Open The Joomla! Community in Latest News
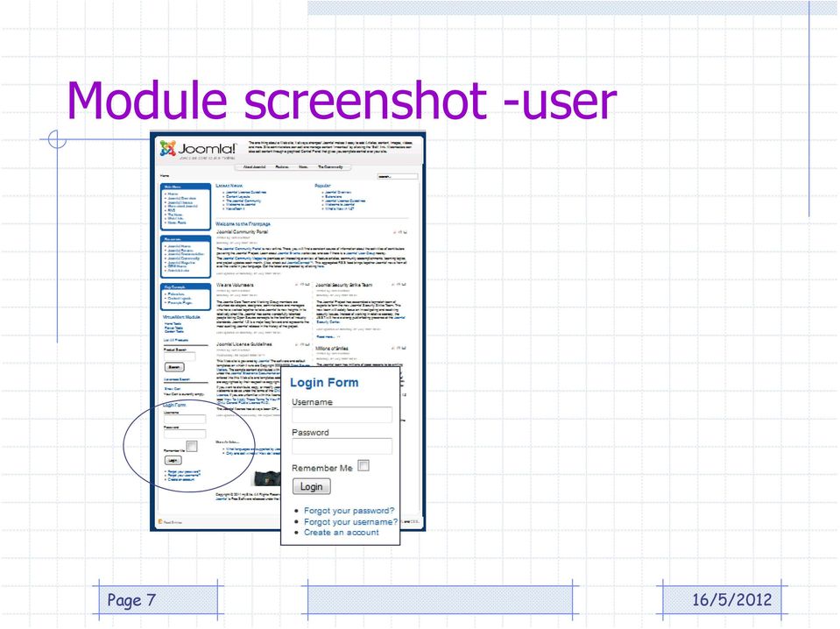 click(x=244, y=201)
